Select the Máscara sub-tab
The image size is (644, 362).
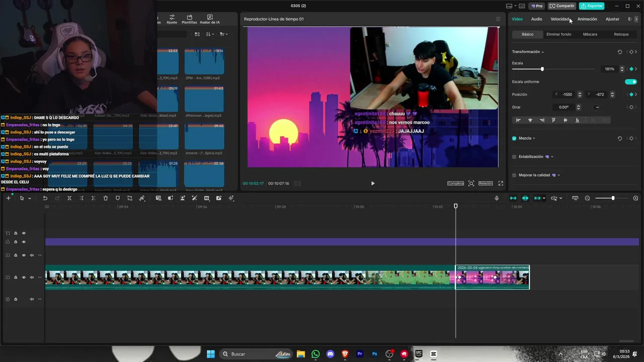[x=590, y=34]
